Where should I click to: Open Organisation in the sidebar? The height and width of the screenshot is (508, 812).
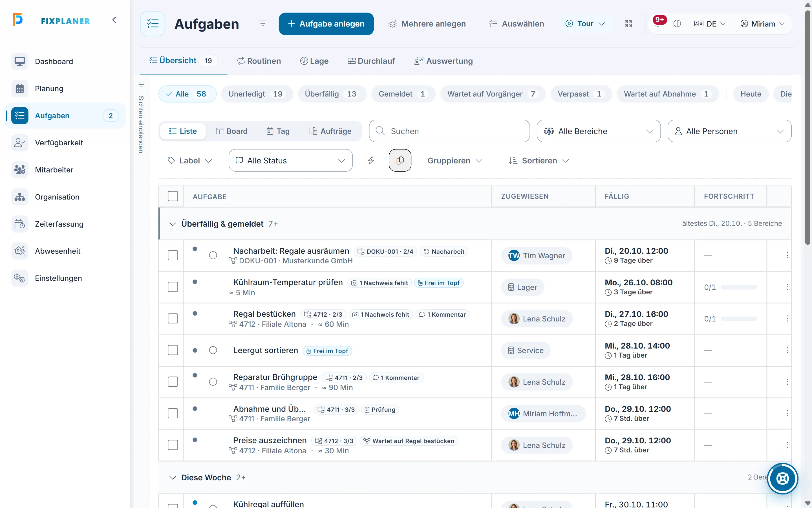pos(65,197)
